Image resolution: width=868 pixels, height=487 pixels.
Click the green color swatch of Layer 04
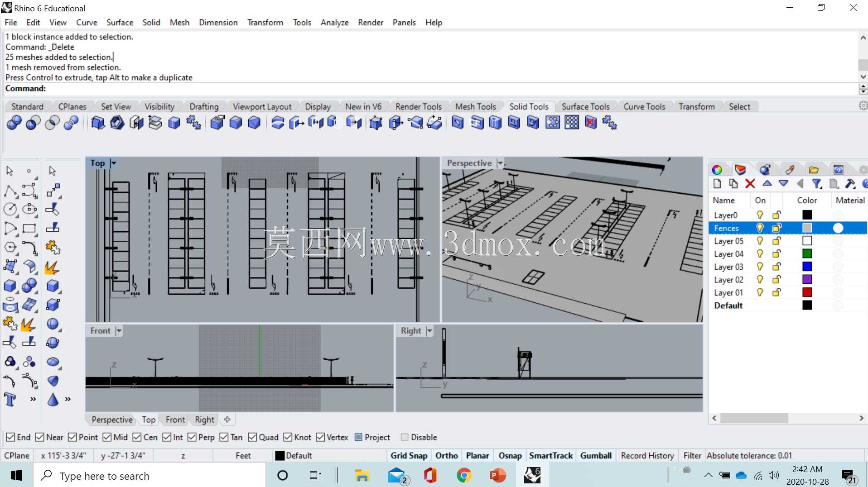click(807, 253)
